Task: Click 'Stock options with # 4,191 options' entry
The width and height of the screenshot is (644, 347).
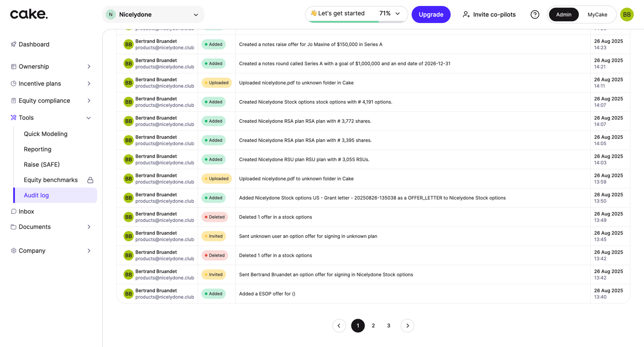Action: 316,102
